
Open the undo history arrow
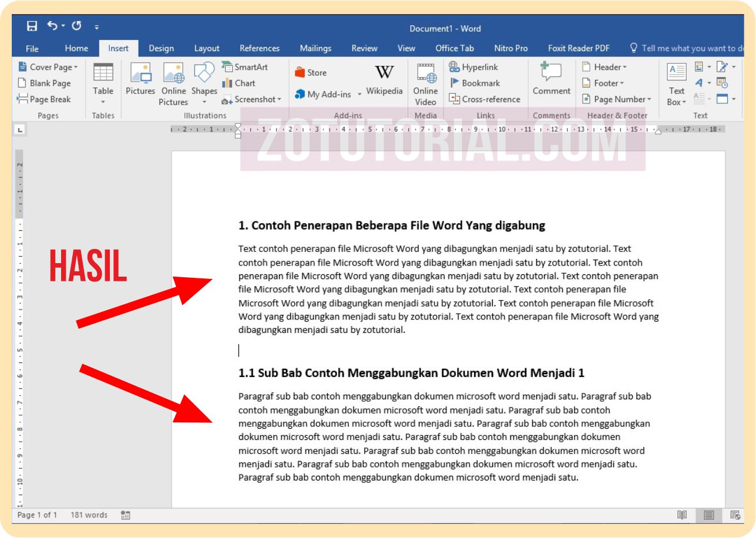pyautogui.click(x=63, y=26)
